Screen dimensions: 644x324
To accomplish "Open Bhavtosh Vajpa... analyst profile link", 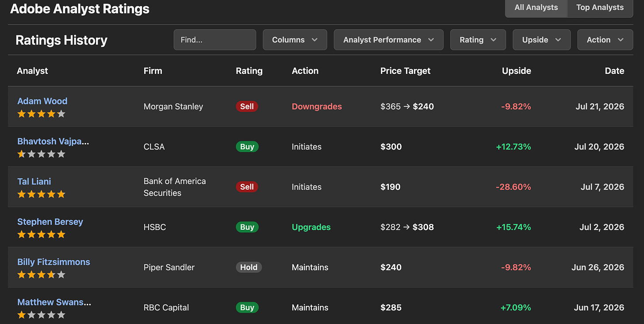I will [53, 142].
